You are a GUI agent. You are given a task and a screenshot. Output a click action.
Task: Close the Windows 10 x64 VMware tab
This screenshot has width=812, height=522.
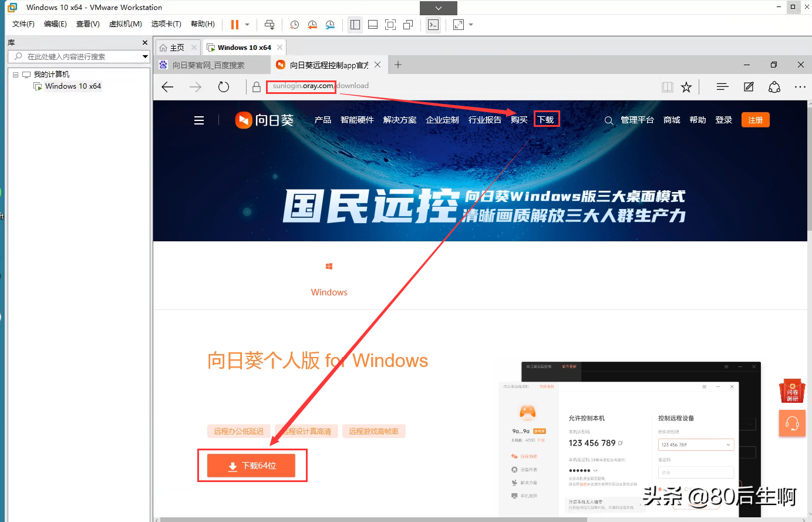[x=280, y=48]
